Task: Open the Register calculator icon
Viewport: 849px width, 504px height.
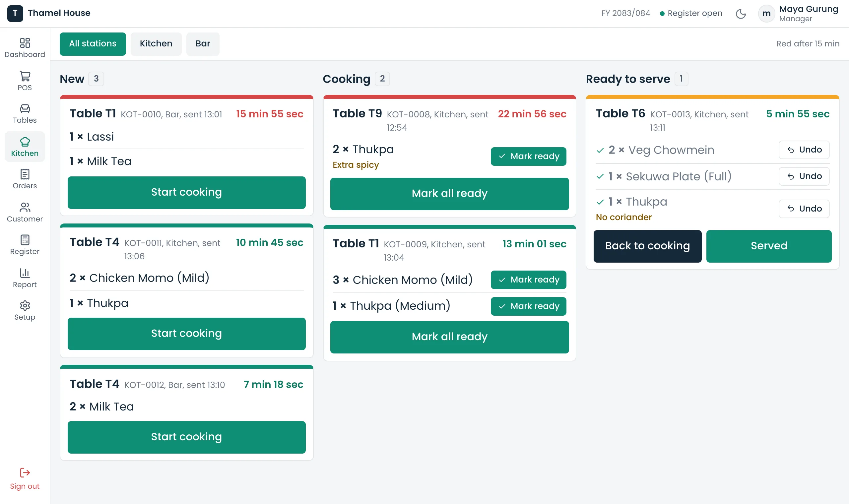Action: [25, 240]
